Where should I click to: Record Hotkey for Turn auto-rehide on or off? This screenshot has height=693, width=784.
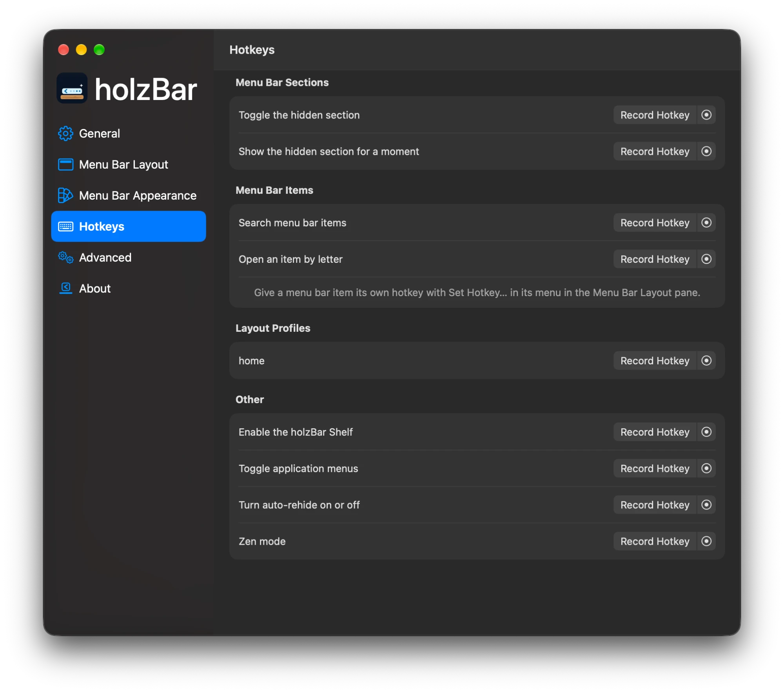655,505
